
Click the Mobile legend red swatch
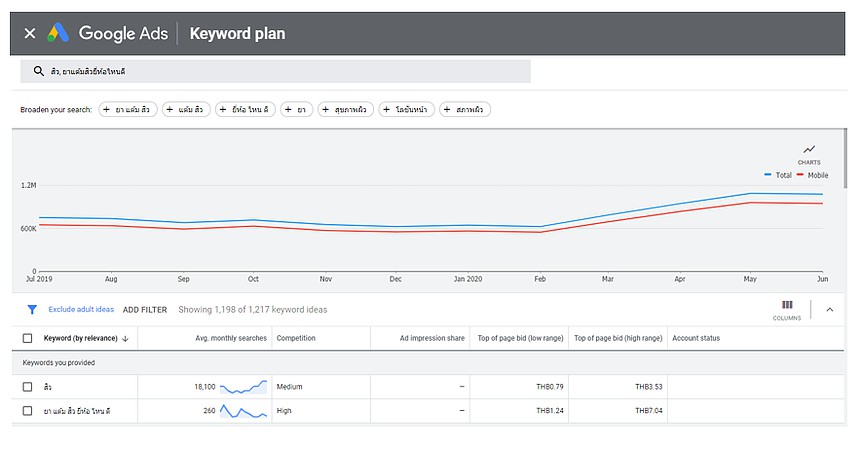pos(800,175)
